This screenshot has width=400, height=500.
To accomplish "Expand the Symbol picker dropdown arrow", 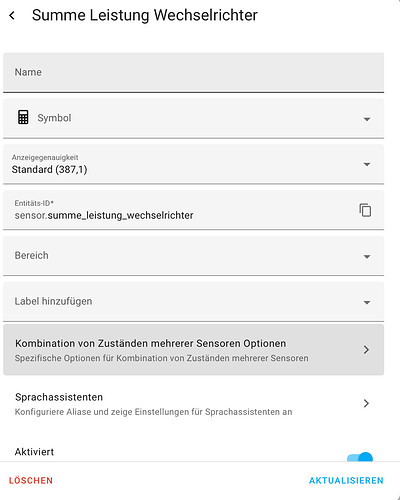I will point(367,119).
